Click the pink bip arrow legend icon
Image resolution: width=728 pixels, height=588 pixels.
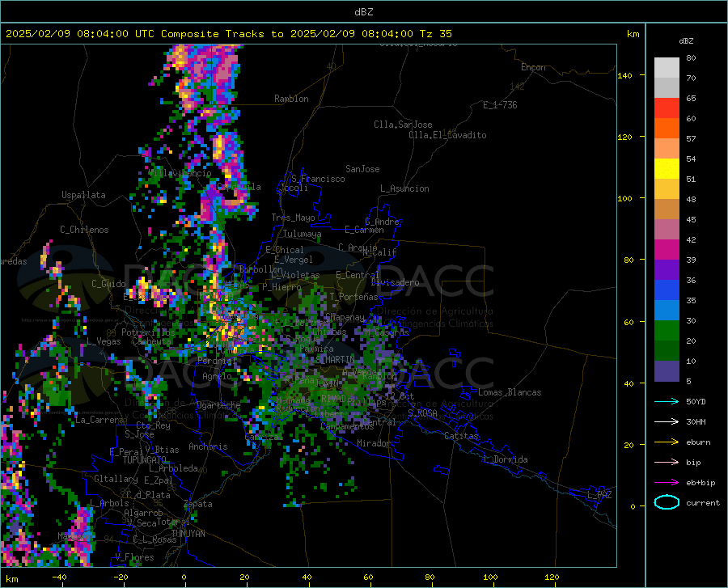click(x=667, y=462)
